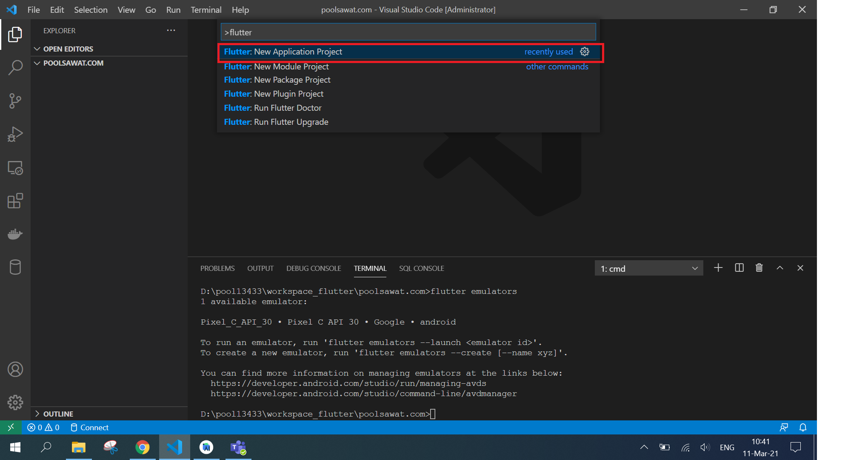
Task: Open Google Chrome from taskbar
Action: click(143, 447)
